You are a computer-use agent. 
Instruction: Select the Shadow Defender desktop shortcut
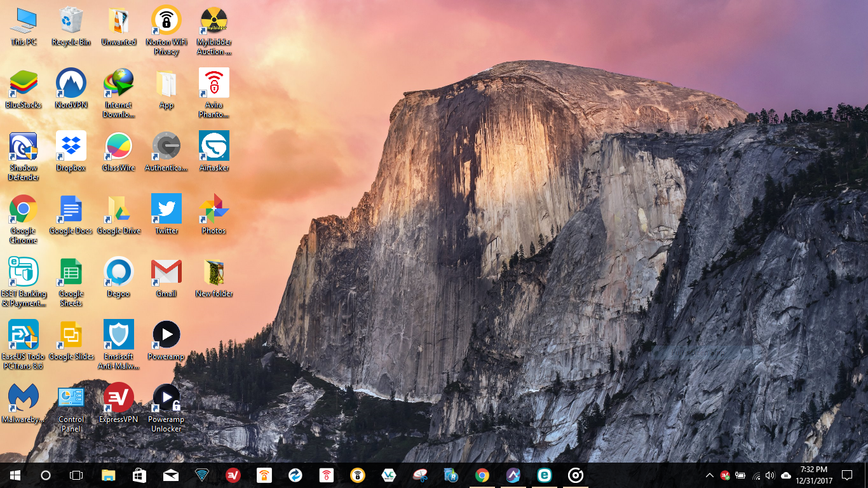[x=24, y=156]
